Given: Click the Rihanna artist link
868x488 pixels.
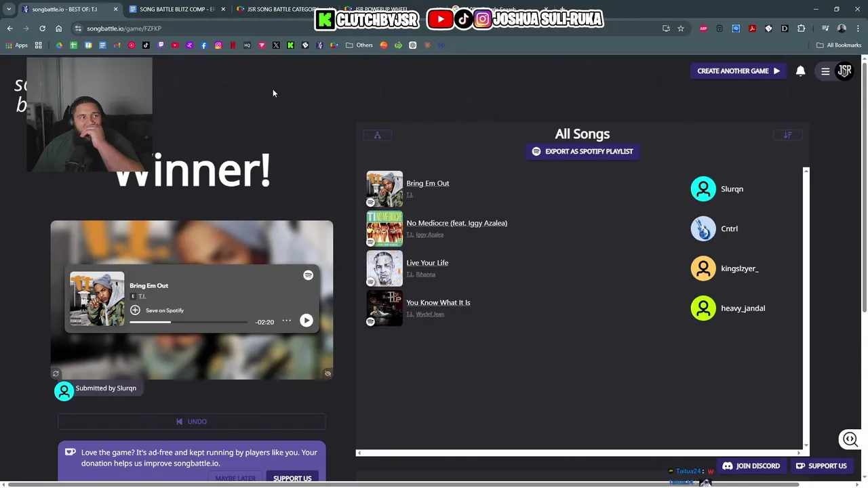Looking at the screenshot, I should [x=426, y=274].
